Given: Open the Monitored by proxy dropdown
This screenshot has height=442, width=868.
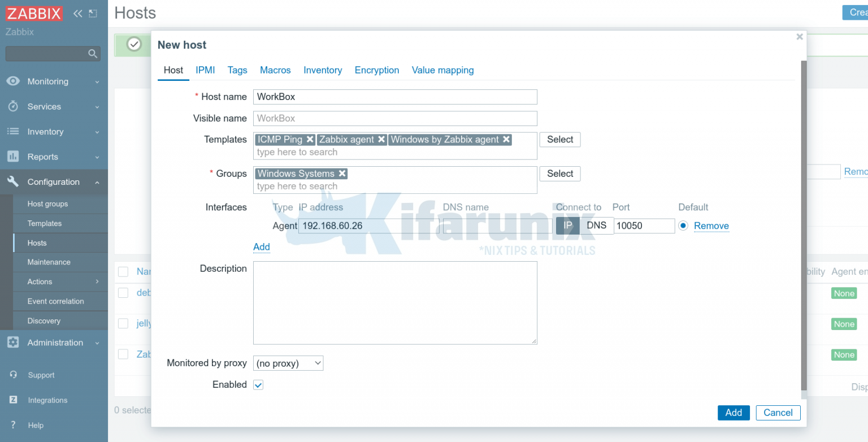Looking at the screenshot, I should point(288,363).
